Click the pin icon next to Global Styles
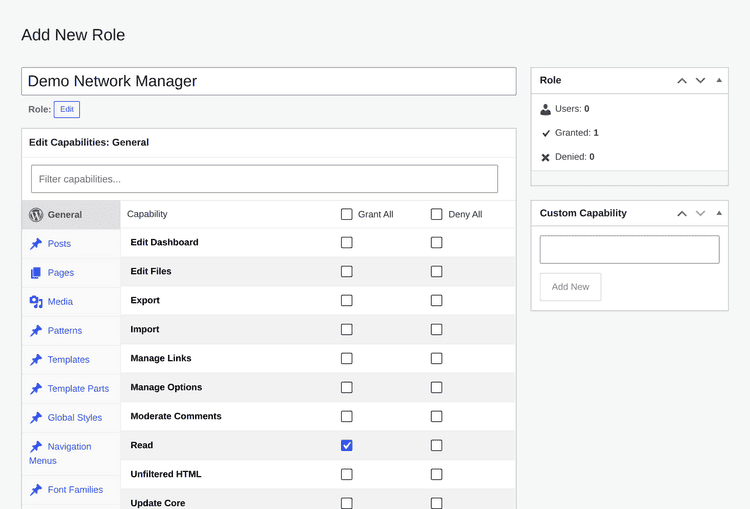 click(36, 418)
